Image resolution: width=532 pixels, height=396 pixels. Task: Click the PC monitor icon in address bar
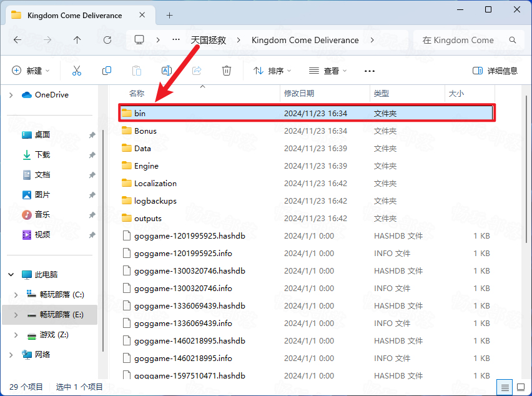click(139, 40)
